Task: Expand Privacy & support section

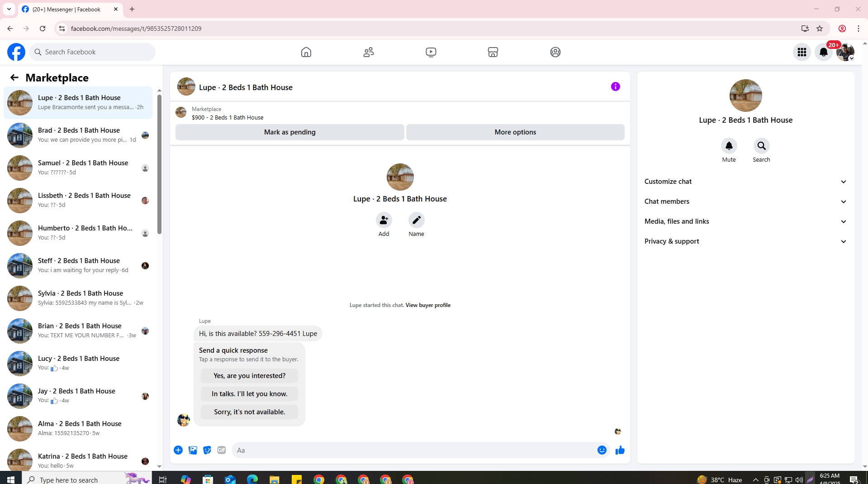Action: pyautogui.click(x=745, y=241)
